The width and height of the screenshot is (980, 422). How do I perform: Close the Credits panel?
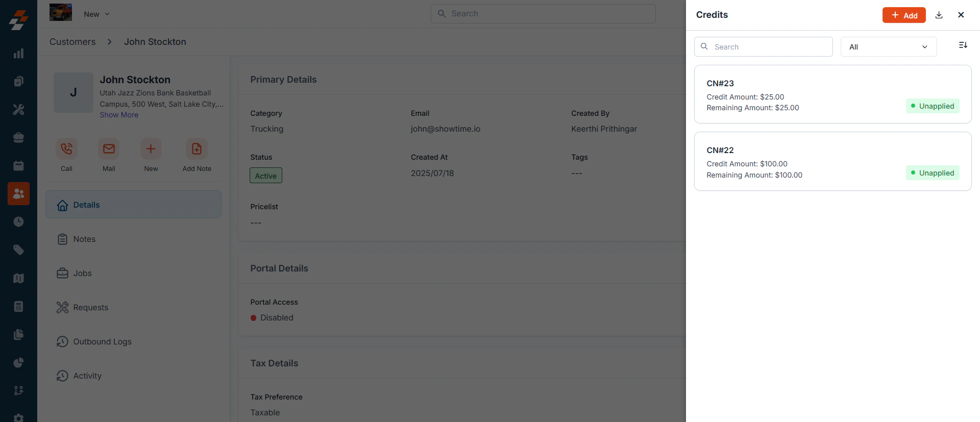coord(961,15)
